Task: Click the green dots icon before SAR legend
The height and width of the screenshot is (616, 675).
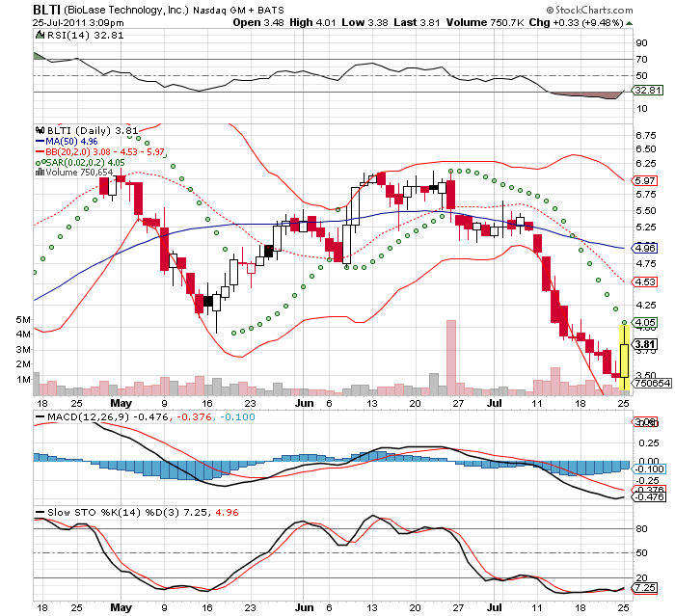Action: pyautogui.click(x=40, y=162)
